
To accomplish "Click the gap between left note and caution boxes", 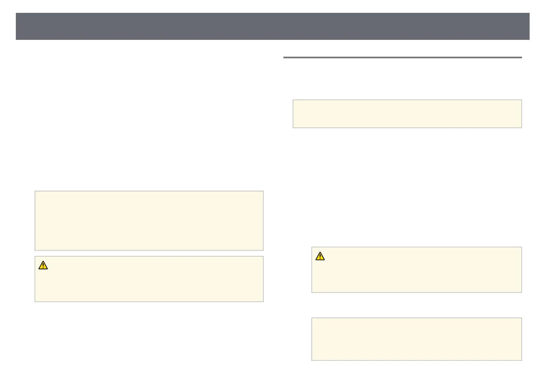I will 149,253.
